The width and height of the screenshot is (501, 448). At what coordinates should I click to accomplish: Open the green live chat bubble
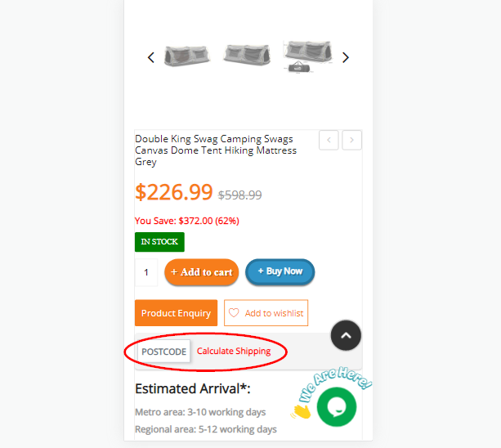coord(337,407)
